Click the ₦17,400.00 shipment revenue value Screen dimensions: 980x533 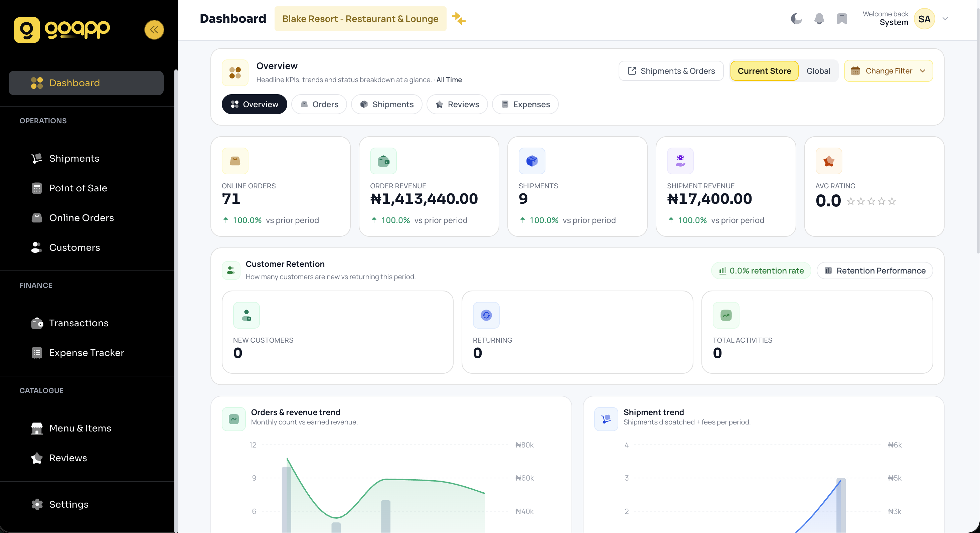point(709,199)
